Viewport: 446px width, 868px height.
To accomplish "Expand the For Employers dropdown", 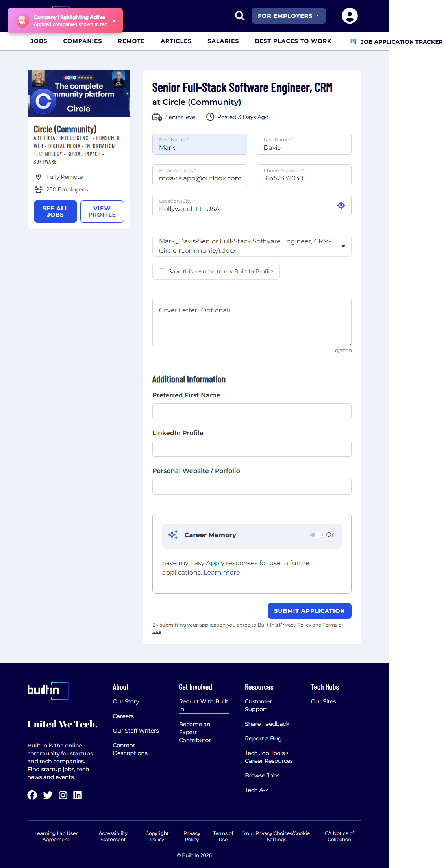I will coord(289,16).
